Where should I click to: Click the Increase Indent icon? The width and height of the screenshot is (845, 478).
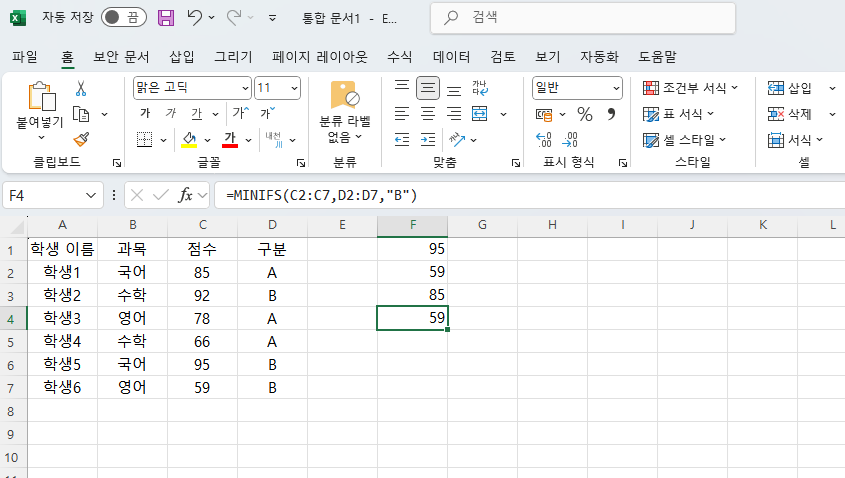pos(428,139)
